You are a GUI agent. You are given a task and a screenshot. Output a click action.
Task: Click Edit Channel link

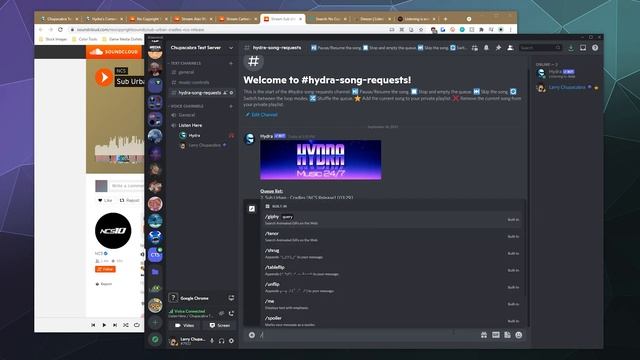pyautogui.click(x=261, y=115)
